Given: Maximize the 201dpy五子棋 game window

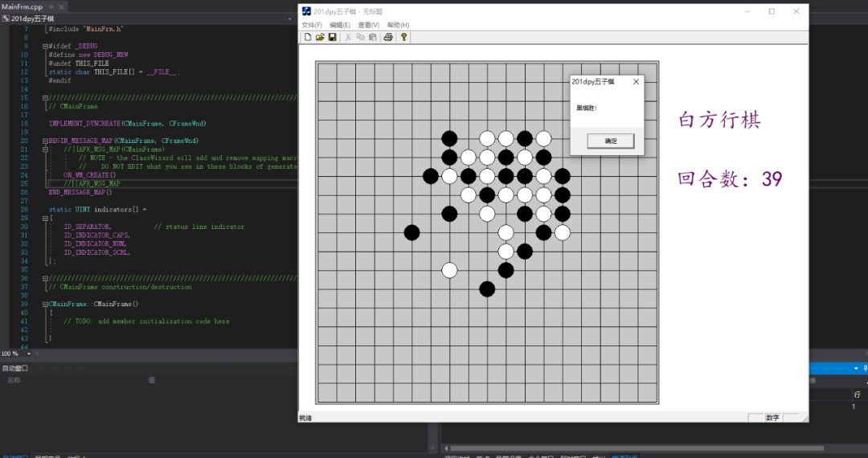Looking at the screenshot, I should (772, 11).
